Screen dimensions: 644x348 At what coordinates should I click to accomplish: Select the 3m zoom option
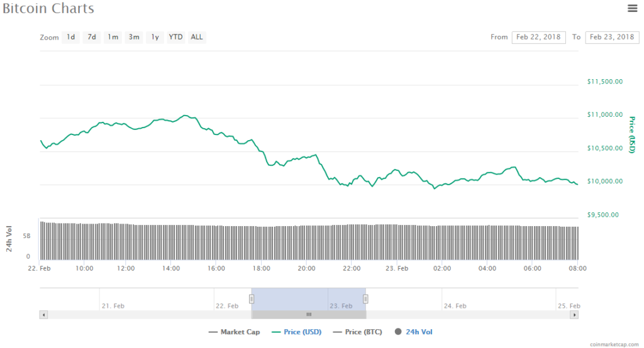coord(134,37)
